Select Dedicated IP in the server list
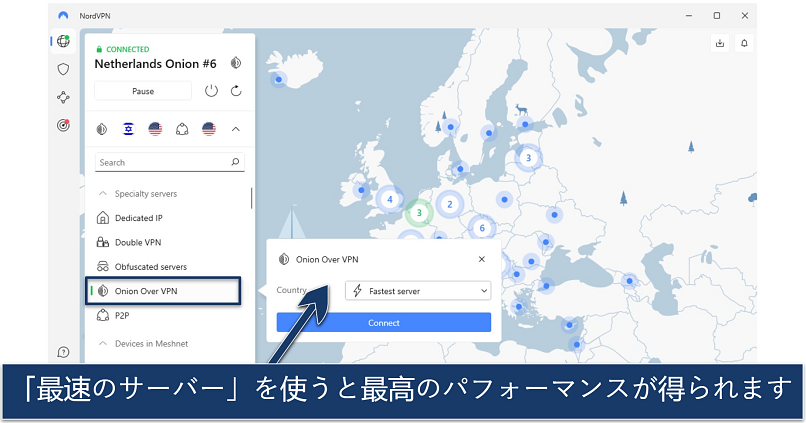The width and height of the screenshot is (806, 423). [x=138, y=218]
